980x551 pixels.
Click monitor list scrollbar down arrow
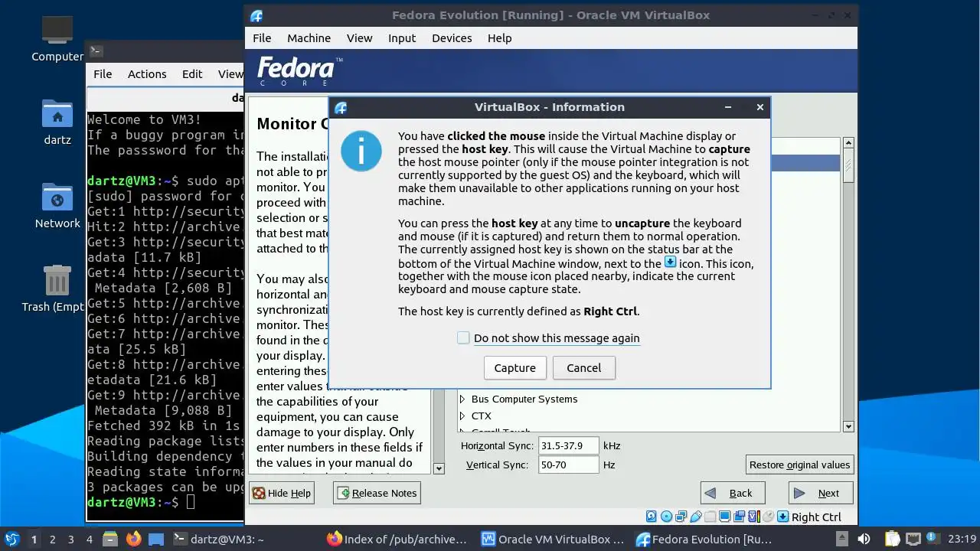(x=848, y=426)
